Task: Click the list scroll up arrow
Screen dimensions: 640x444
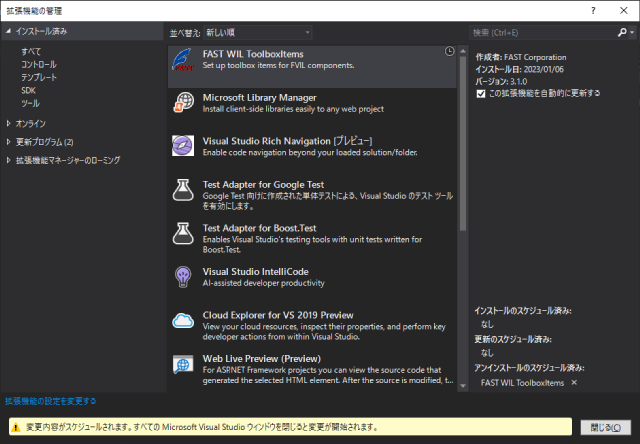Action: coord(463,51)
